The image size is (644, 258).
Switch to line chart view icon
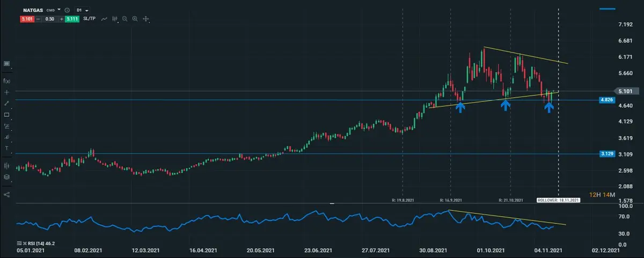click(105, 19)
